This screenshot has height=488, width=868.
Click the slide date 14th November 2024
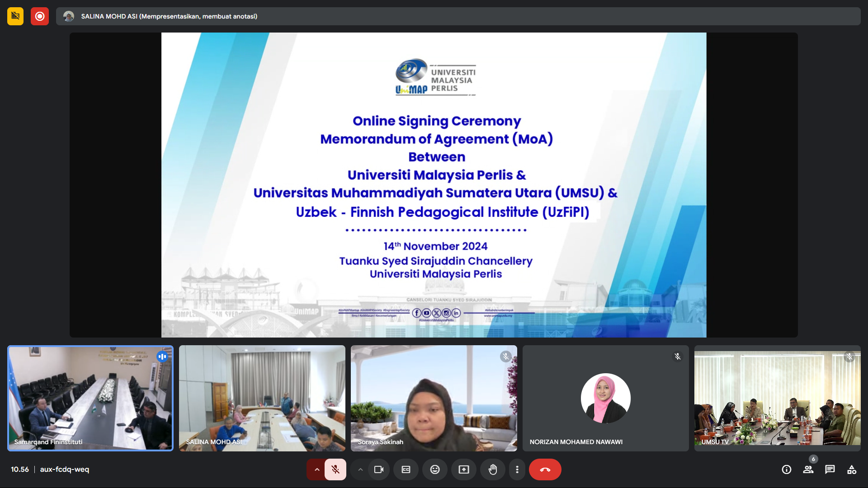tap(436, 246)
